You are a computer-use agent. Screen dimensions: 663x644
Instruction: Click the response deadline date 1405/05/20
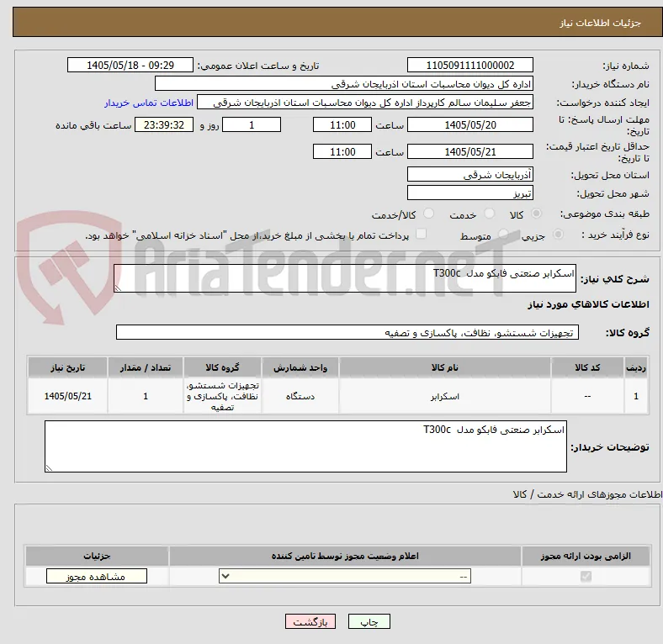pos(469,124)
